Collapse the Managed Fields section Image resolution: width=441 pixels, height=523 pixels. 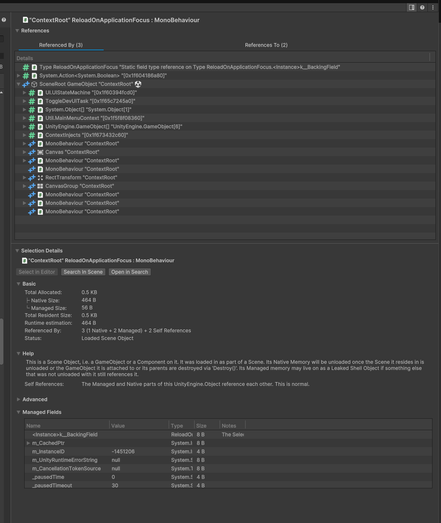(18, 412)
